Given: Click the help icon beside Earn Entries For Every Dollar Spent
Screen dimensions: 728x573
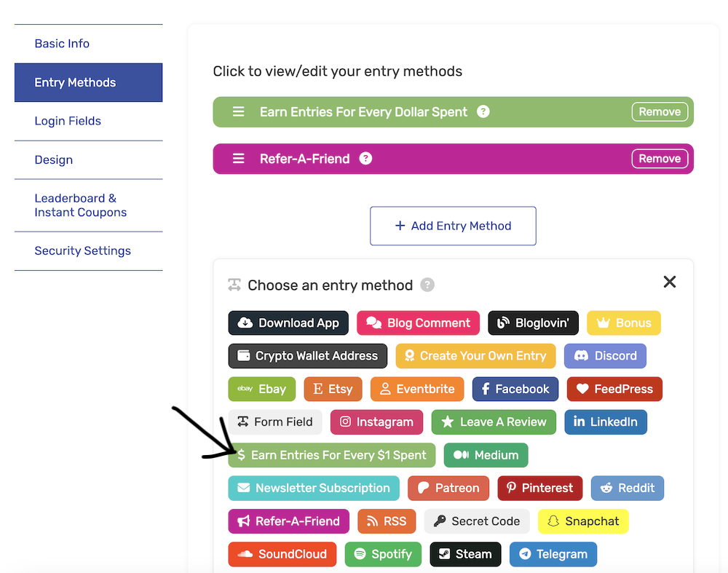Looking at the screenshot, I should pos(483,112).
